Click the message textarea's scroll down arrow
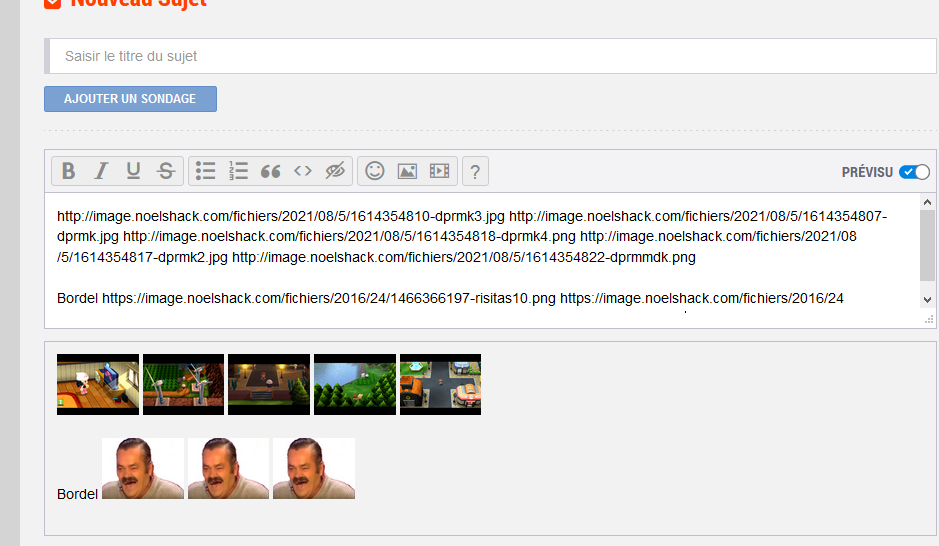 tap(927, 300)
